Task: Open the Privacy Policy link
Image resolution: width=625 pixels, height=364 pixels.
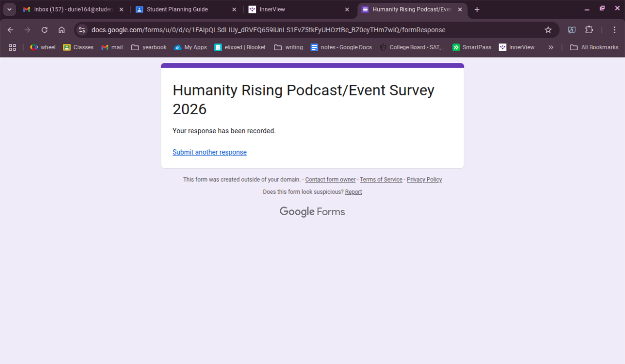Action: pyautogui.click(x=424, y=180)
